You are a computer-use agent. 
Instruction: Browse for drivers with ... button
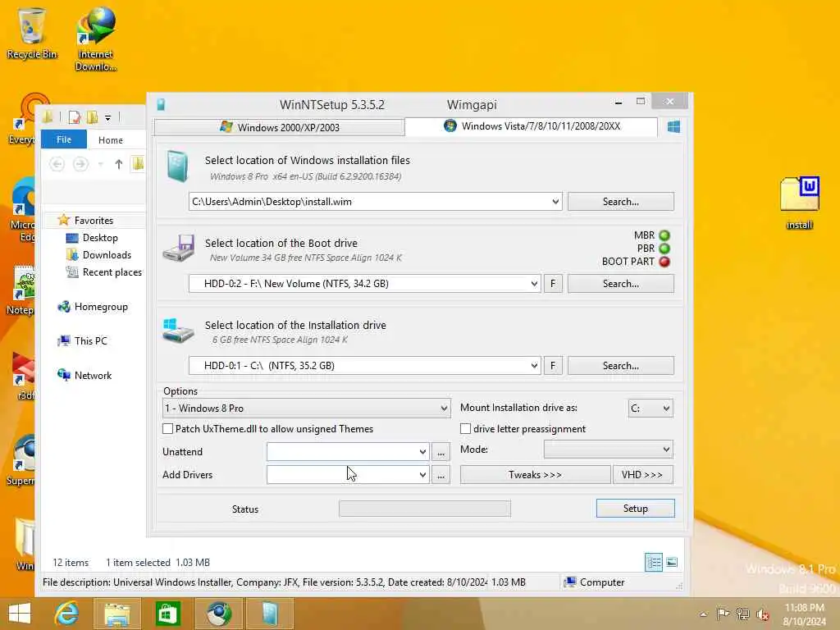coord(441,475)
